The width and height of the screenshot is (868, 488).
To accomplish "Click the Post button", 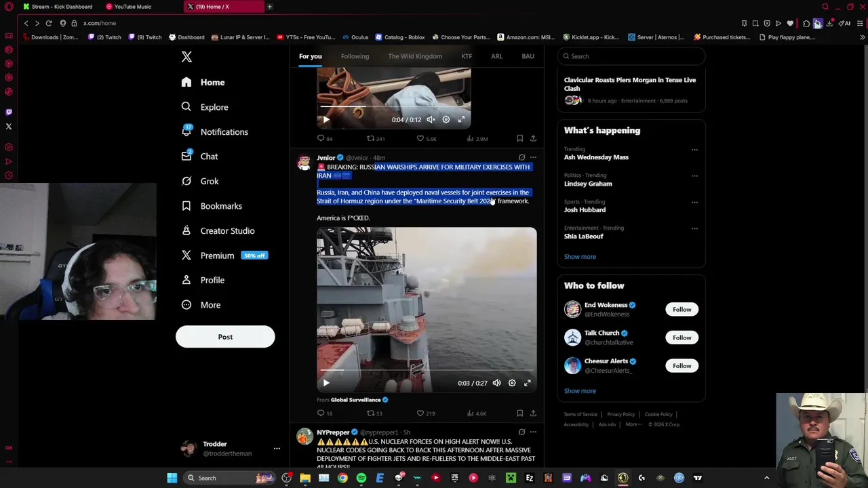I will point(225,337).
